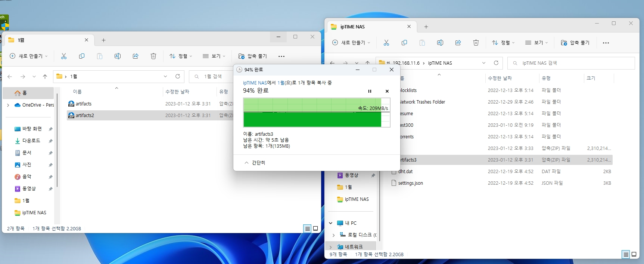
Task: Expand address bar history in 1월 window
Action: point(165,76)
